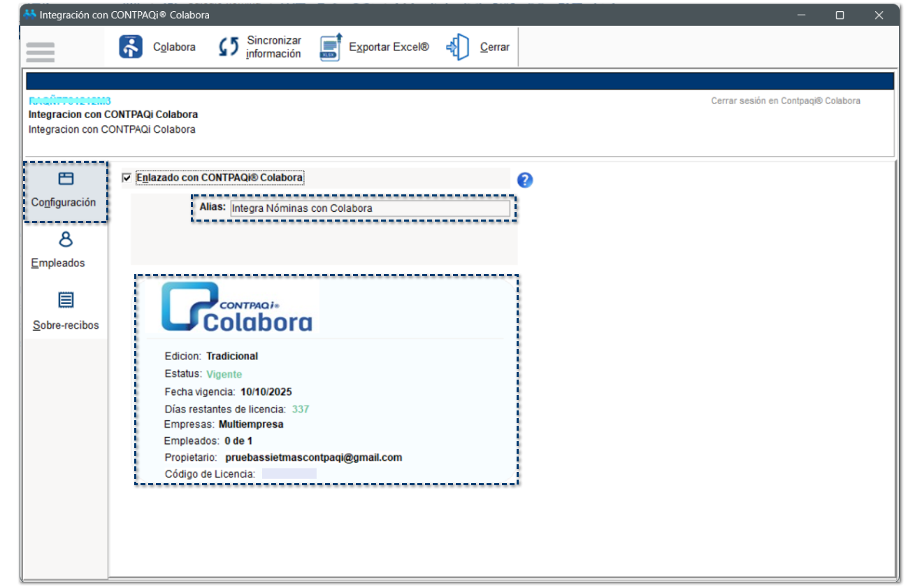
Task: Switch to the Empleados tab label
Action: pos(58,263)
